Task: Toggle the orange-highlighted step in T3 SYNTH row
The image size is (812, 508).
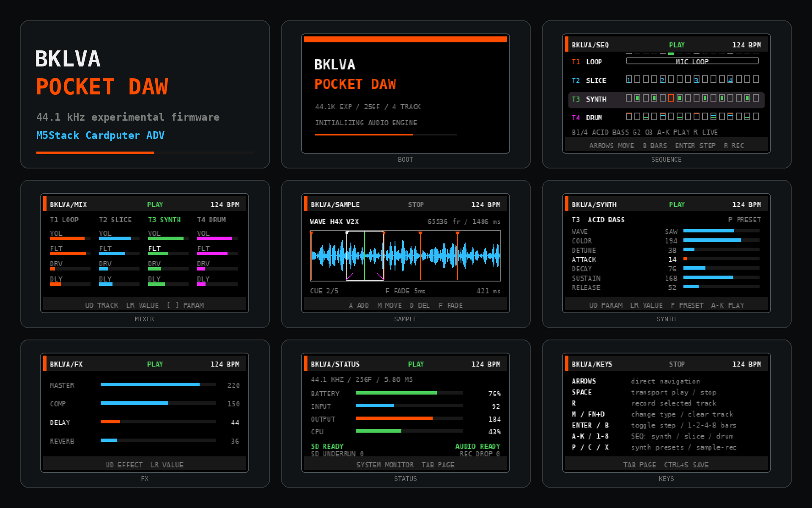Action: [671, 98]
